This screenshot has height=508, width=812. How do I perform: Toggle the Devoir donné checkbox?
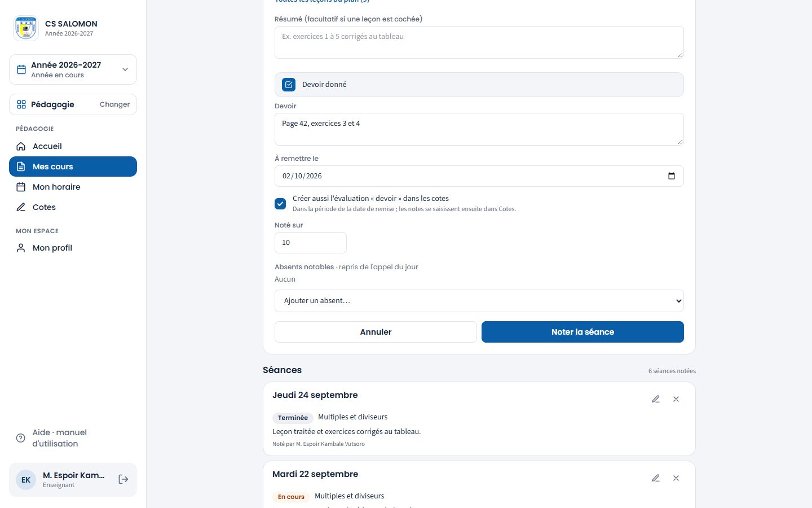click(x=289, y=85)
